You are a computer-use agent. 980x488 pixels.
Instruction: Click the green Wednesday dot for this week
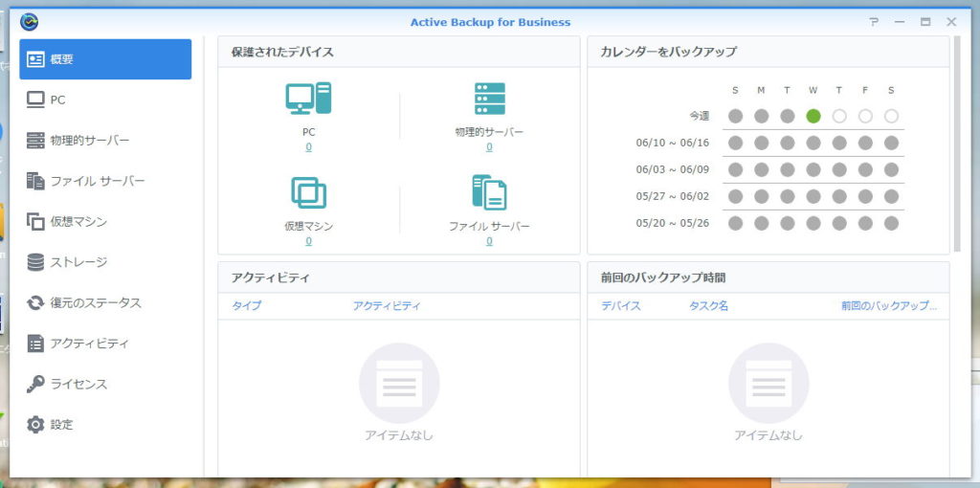click(x=813, y=116)
